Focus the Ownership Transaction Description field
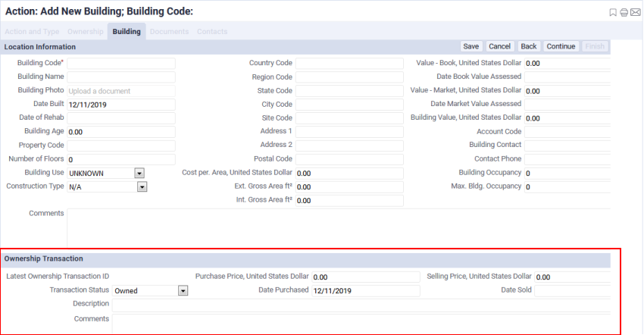 (x=361, y=305)
